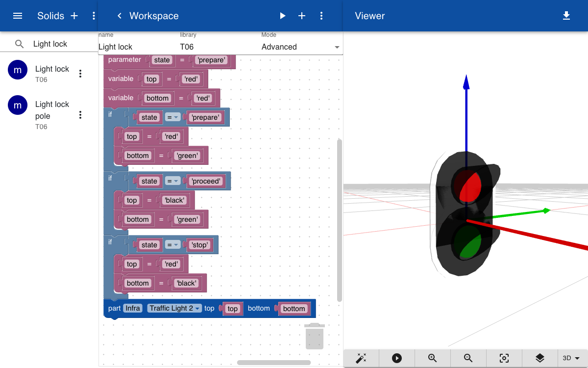
Task: Select Light lock pole avatar icon
Action: tap(18, 105)
